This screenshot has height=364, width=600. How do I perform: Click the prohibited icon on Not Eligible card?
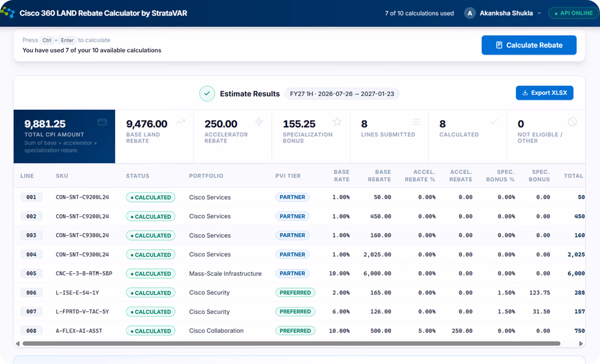(x=572, y=121)
